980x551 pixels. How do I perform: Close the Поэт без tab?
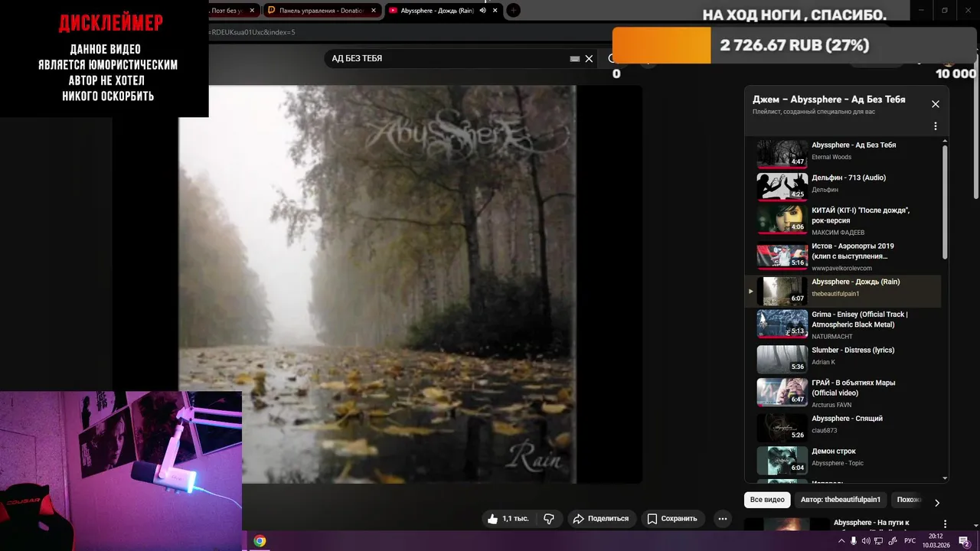(x=252, y=11)
